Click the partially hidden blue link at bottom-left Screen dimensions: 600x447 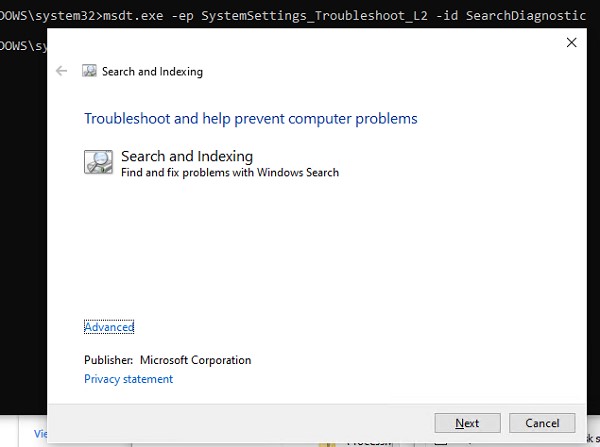point(41,434)
